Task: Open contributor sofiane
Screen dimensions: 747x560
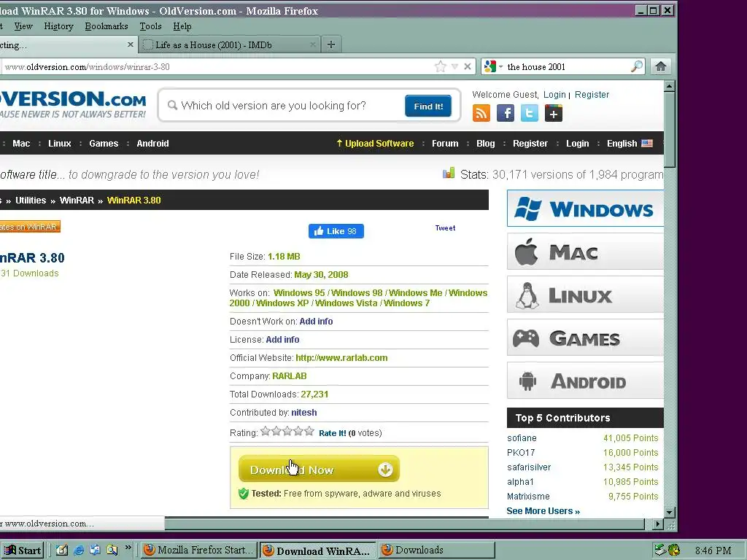Action: 522,438
